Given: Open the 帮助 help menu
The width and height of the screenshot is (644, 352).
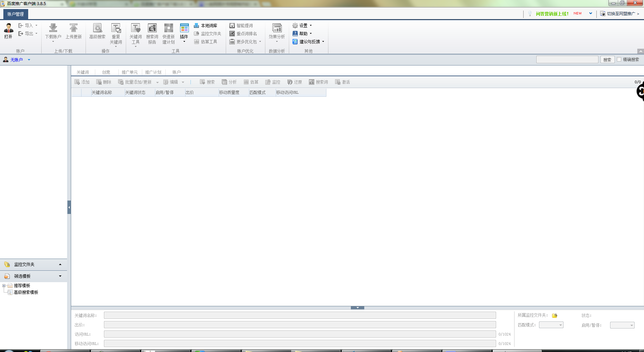Looking at the screenshot, I should pos(302,34).
